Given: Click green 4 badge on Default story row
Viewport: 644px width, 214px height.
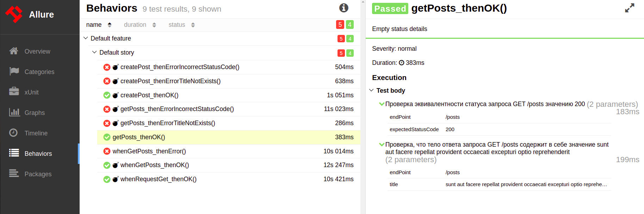Looking at the screenshot, I should point(350,53).
